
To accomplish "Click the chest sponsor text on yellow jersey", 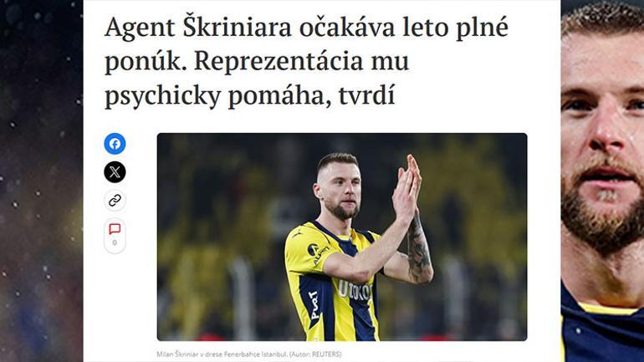I will tap(355, 291).
